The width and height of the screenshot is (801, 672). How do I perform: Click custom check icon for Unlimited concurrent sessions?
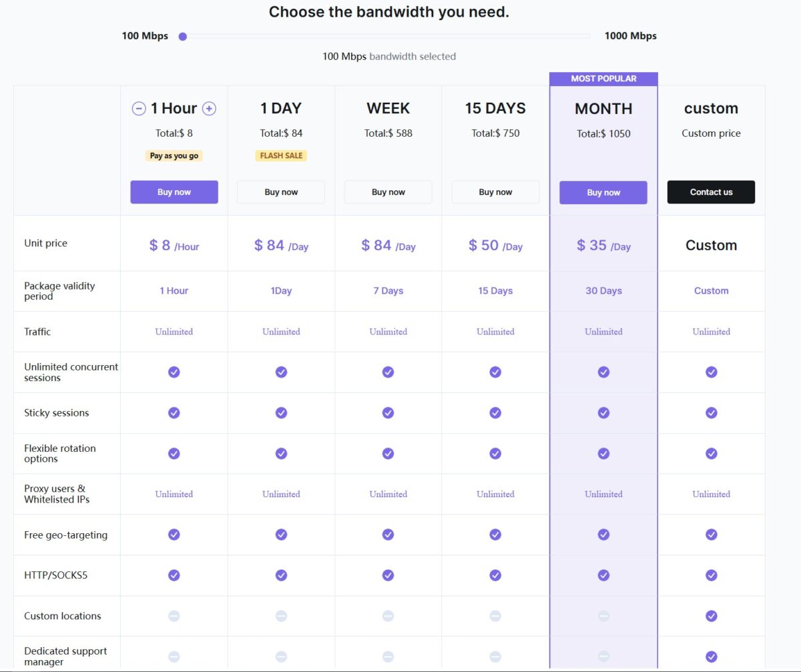pyautogui.click(x=712, y=372)
